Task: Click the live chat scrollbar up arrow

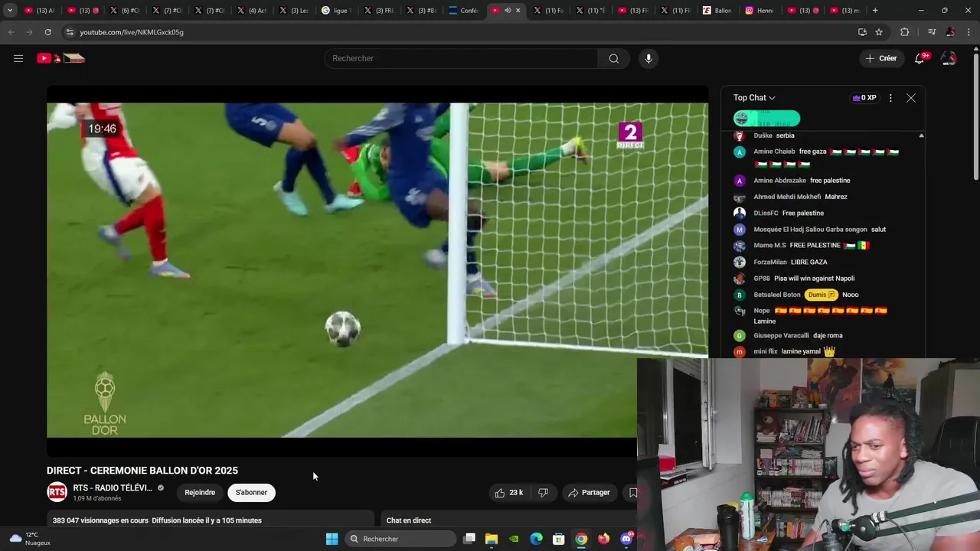Action: (x=921, y=135)
